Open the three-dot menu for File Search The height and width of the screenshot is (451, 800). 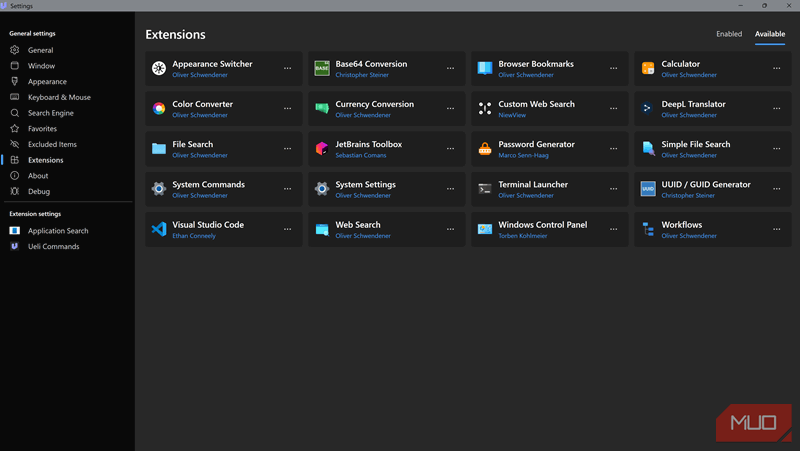coord(287,148)
